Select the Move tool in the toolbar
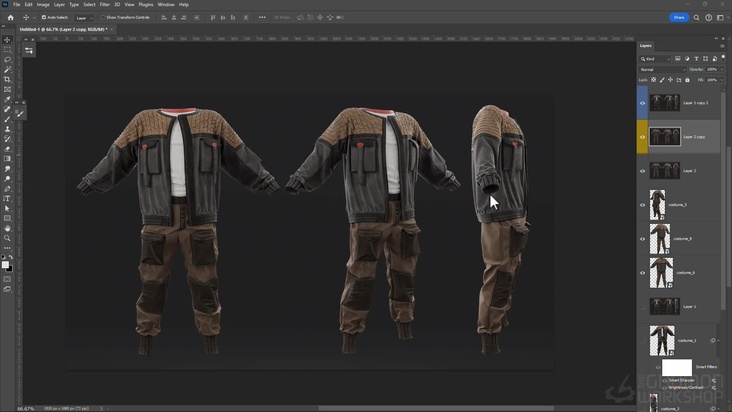This screenshot has height=412, width=732. (7, 40)
